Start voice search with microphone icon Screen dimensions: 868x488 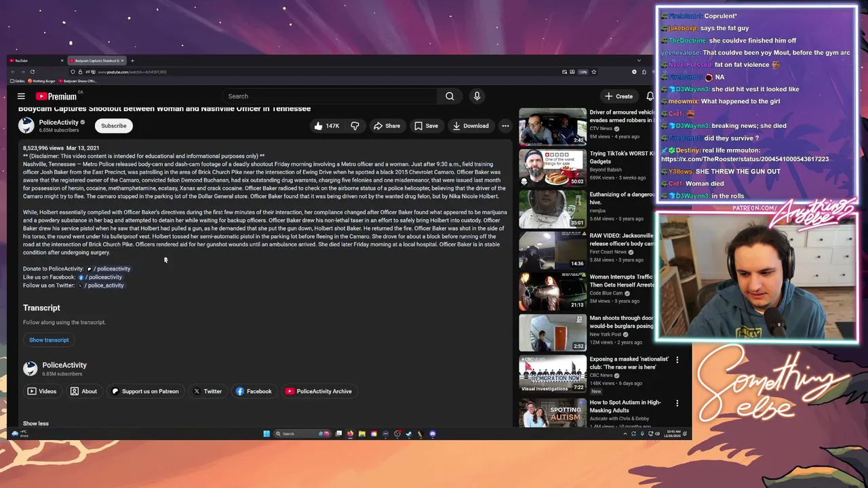[x=477, y=96]
